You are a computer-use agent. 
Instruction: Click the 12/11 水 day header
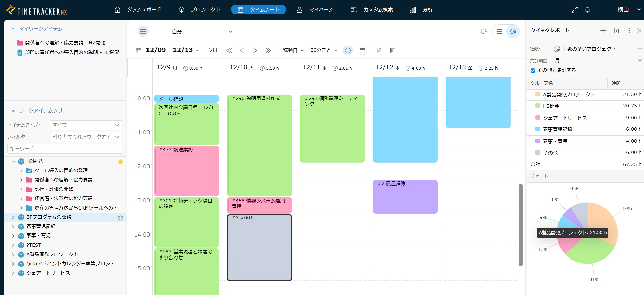point(334,68)
